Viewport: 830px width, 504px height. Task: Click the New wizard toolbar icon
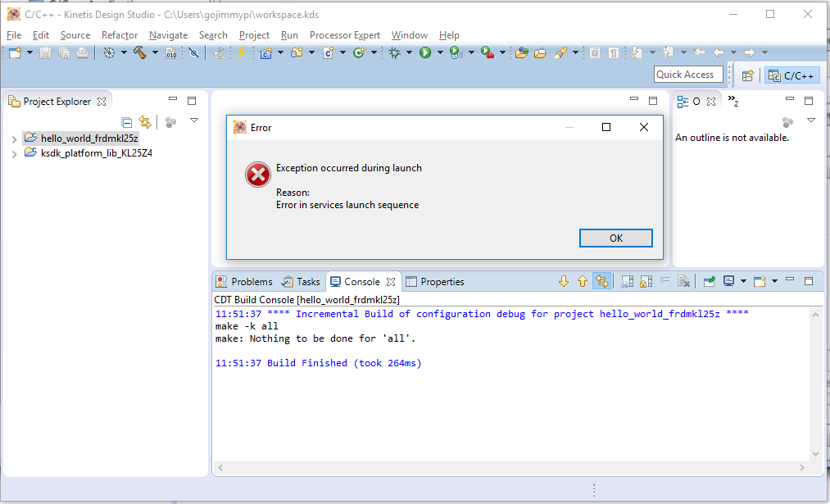(15, 52)
